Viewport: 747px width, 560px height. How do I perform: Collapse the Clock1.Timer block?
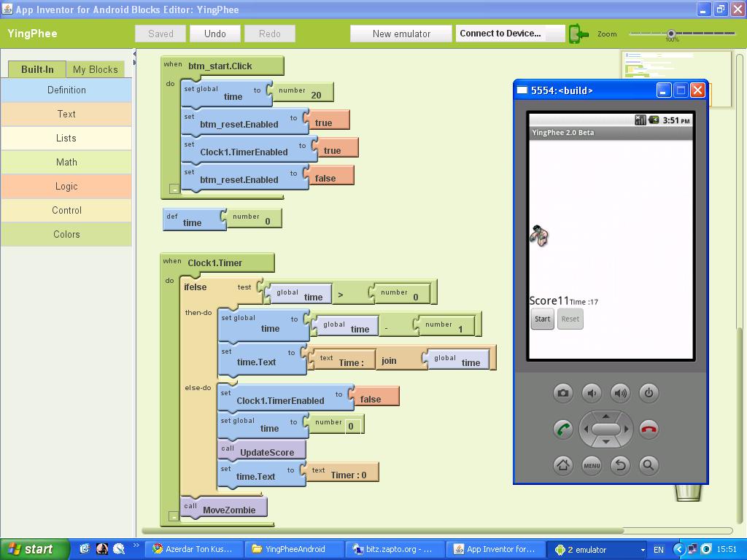pyautogui.click(x=174, y=516)
